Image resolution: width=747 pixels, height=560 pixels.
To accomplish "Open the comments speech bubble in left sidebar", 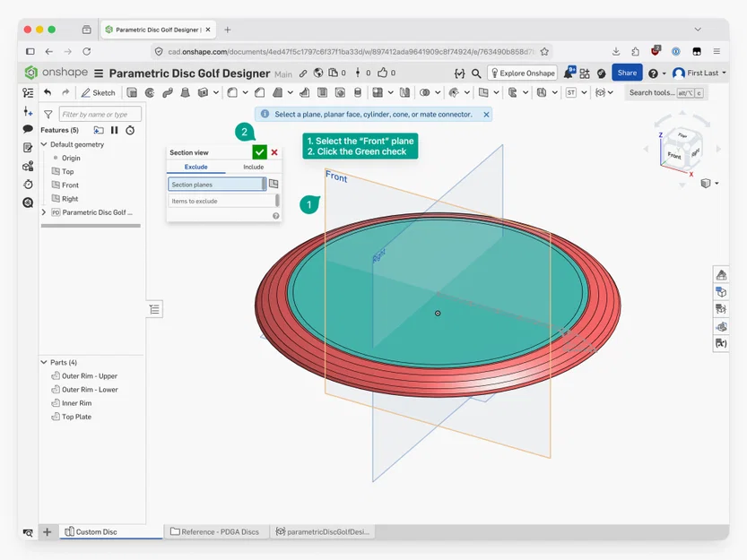I will [x=28, y=129].
